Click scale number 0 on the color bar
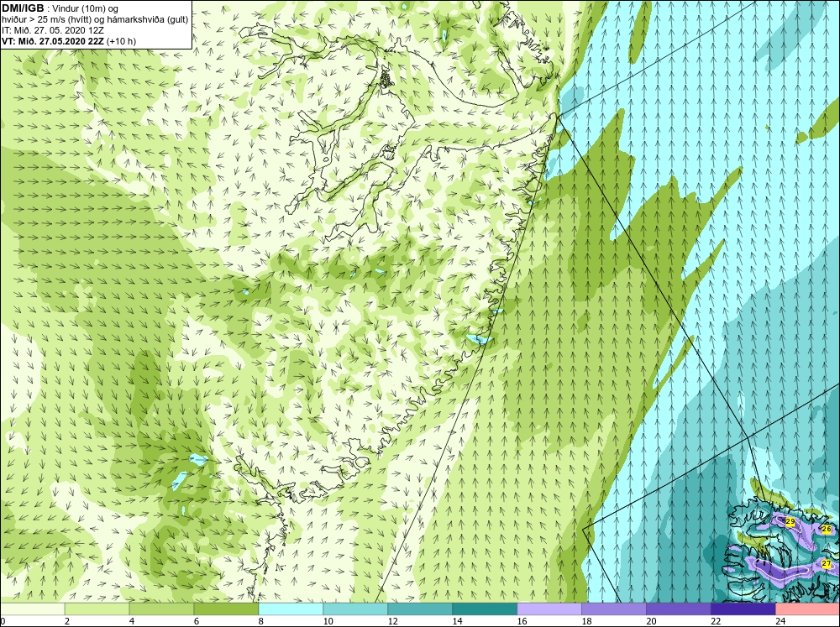840x627 pixels. (3, 622)
